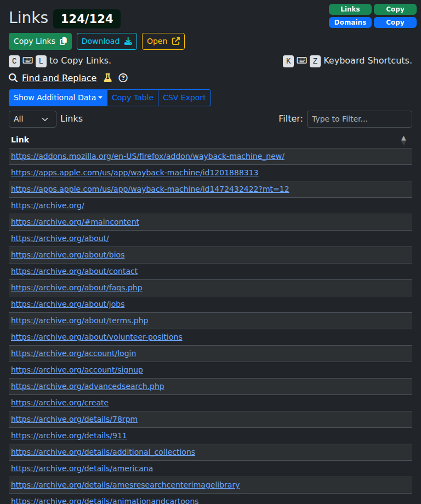Image resolution: width=421 pixels, height=504 pixels.
Task: Click the yellow flask experimental icon
Action: (108, 78)
